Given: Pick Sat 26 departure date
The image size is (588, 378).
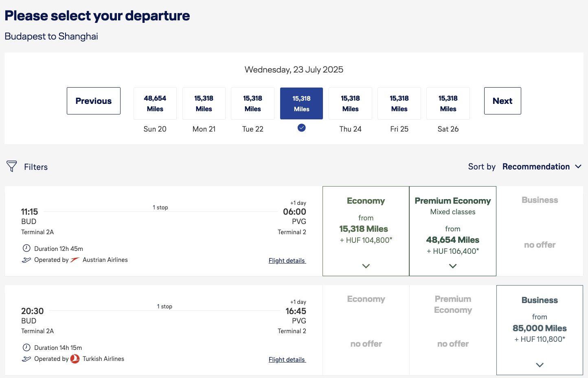Looking at the screenshot, I should click(448, 103).
